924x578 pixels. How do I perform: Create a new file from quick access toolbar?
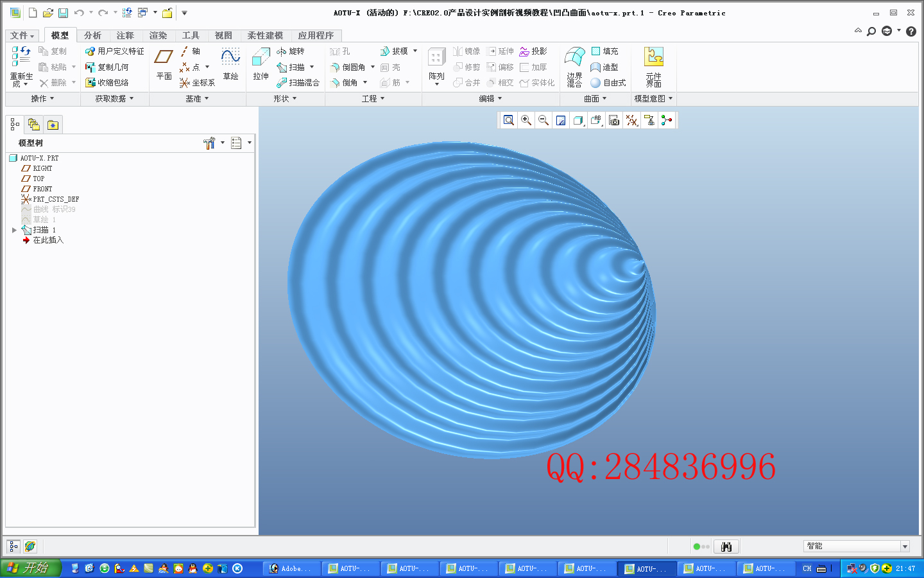pyautogui.click(x=32, y=13)
